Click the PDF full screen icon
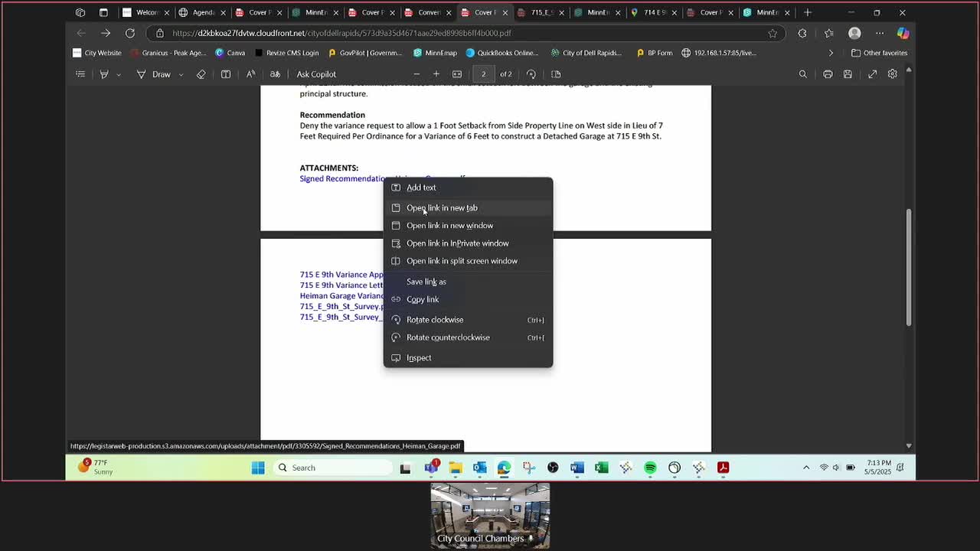The width and height of the screenshot is (980, 551). click(x=872, y=74)
